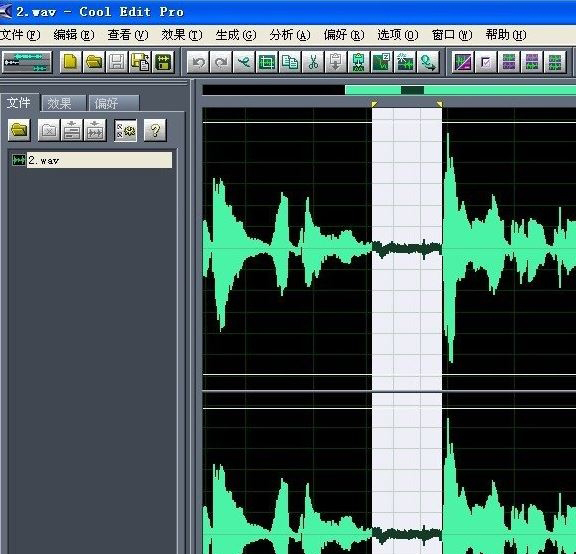Viewport: 576px width, 554px height.
Task: Open a file with the panel's folder icon
Action: 19,130
